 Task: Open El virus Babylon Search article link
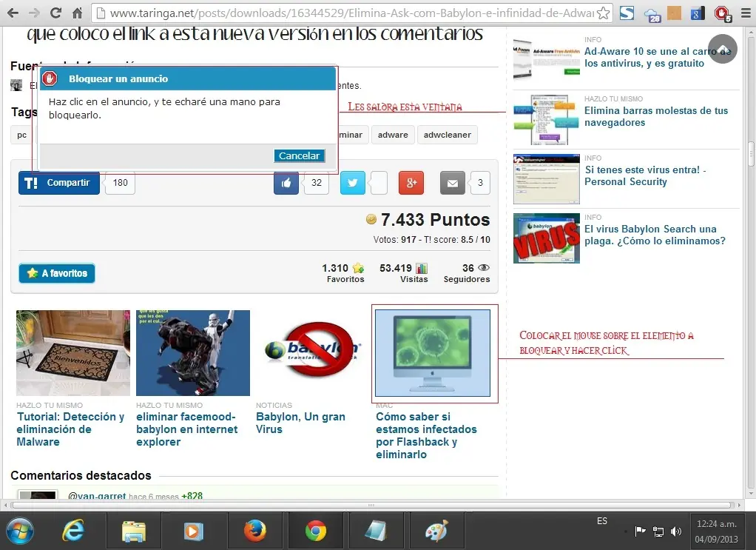[x=655, y=235]
